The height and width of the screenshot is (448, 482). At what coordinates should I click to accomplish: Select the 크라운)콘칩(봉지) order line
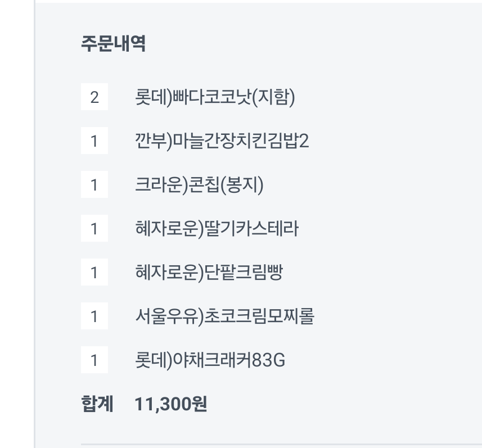[x=199, y=185]
